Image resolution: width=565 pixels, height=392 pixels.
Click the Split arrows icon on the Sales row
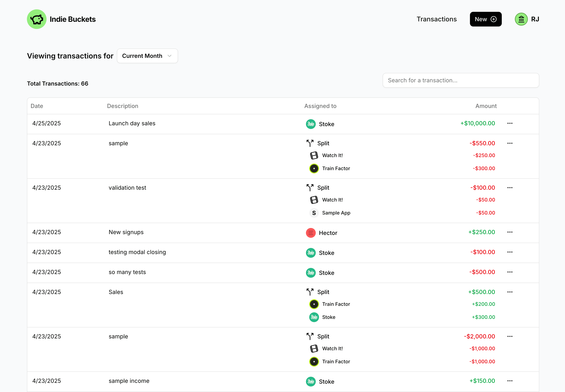point(310,292)
